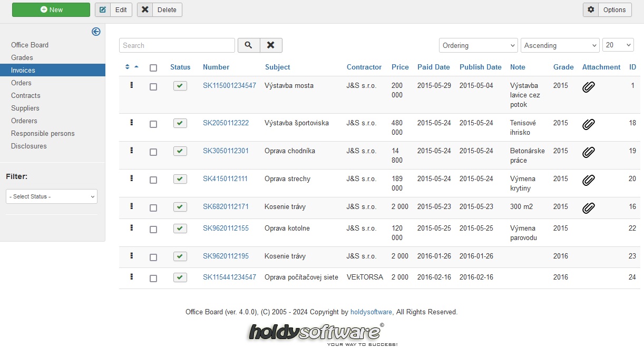Open attachment paperclip for SK6820112171 row
Viewport: 644px width, 348px height.
(x=589, y=208)
